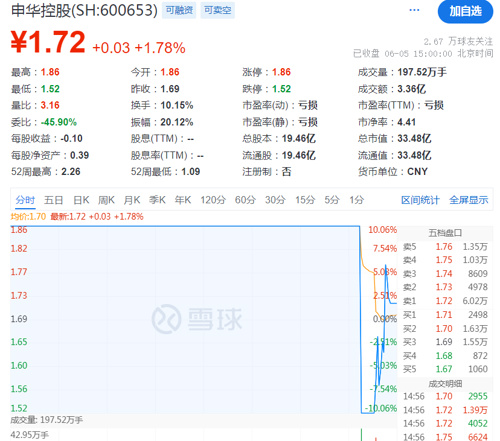Click the 换手 10.15% value

(x=177, y=105)
